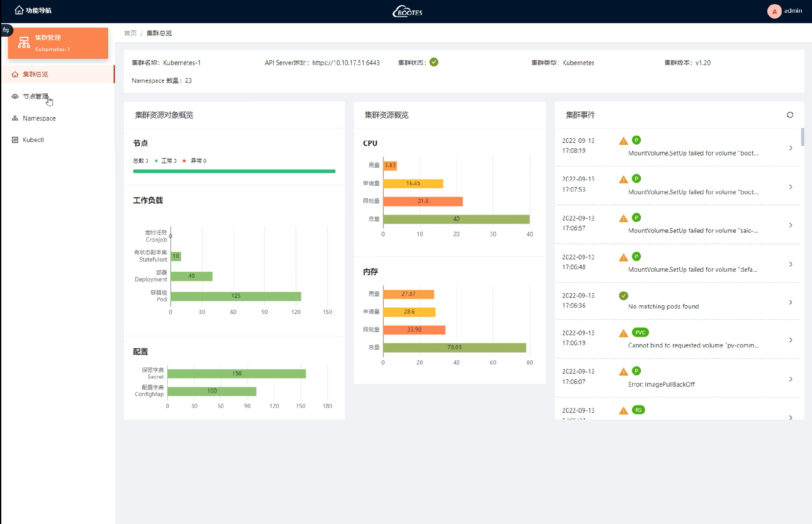Click the Bootes logo in header
This screenshot has height=524, width=812.
(x=407, y=11)
